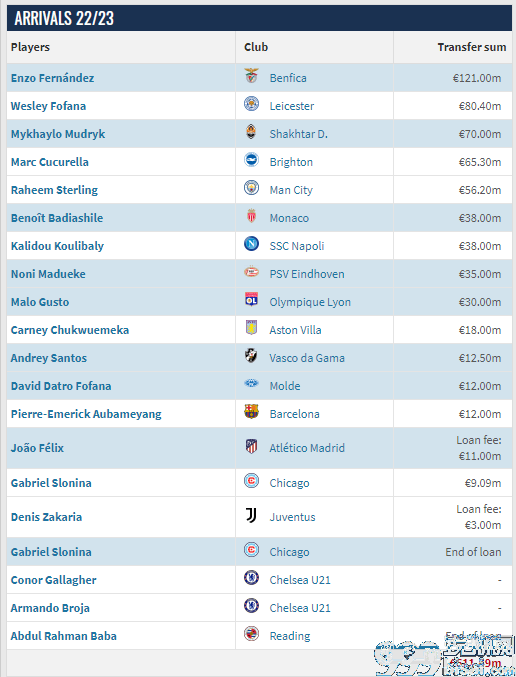
Task: Open Pierre-Emerick Aubameyang profile link
Action: click(86, 414)
